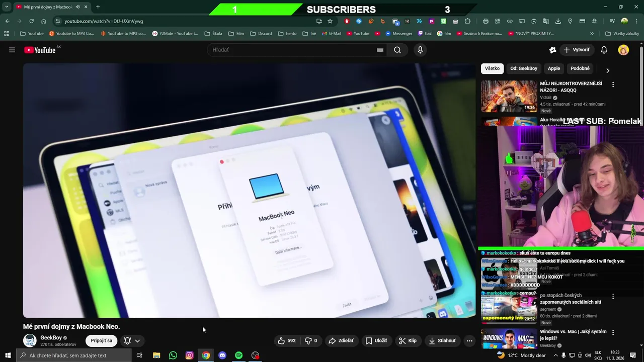Open the 'zapomenutý internet' video thumbnail
This screenshot has height=362, width=644.
(x=509, y=307)
